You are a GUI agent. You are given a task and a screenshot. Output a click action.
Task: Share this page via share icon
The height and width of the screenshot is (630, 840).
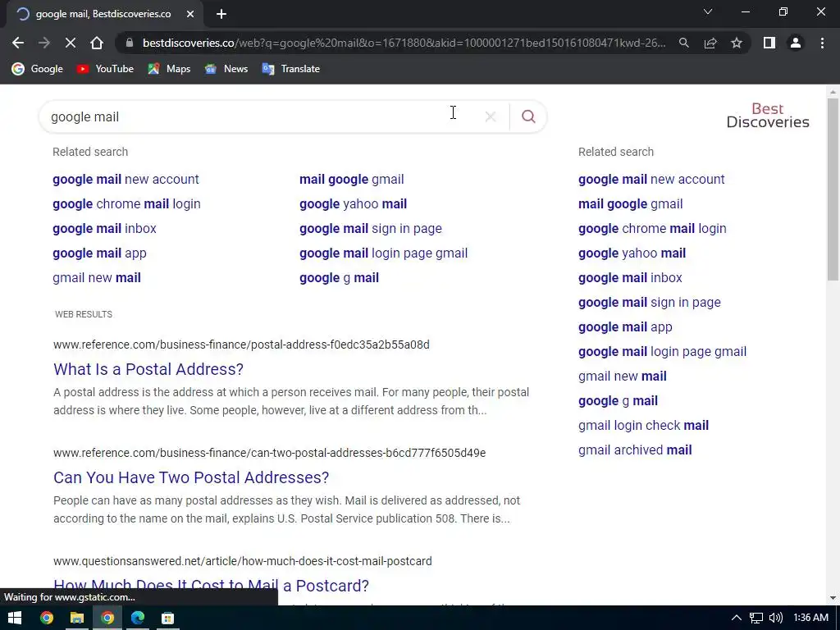(x=710, y=43)
